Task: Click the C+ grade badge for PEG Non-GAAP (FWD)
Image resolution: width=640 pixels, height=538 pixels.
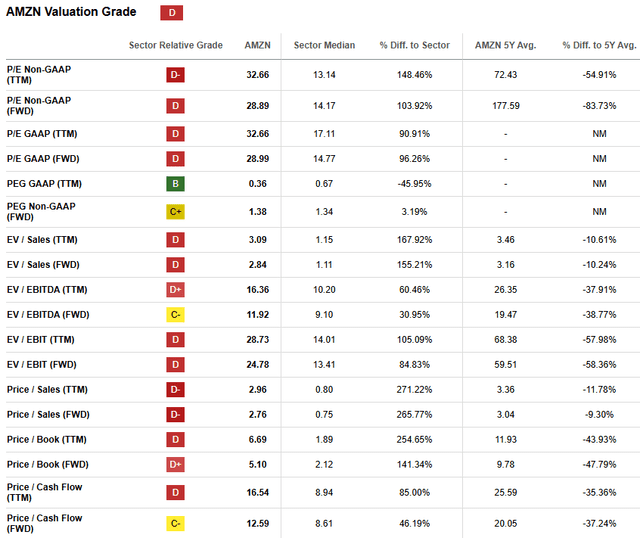Action: 175,212
